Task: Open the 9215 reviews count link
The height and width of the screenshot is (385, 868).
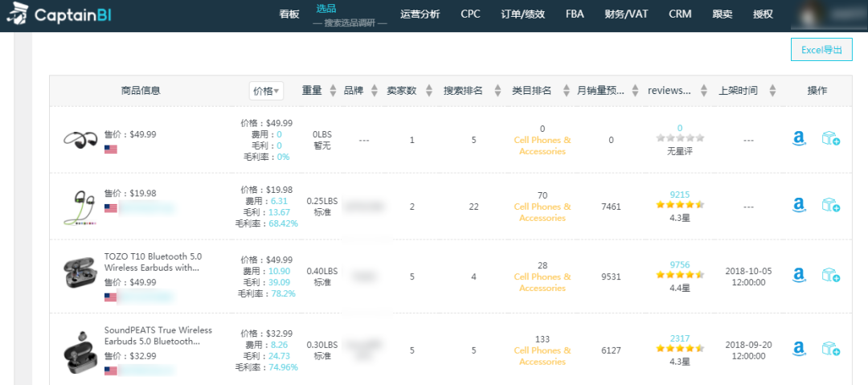Action: 680,195
